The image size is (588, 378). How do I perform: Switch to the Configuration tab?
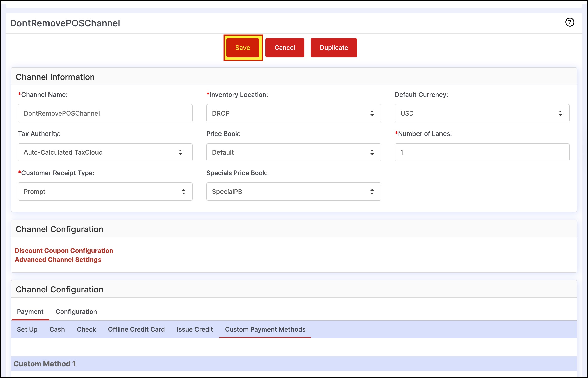pos(76,312)
